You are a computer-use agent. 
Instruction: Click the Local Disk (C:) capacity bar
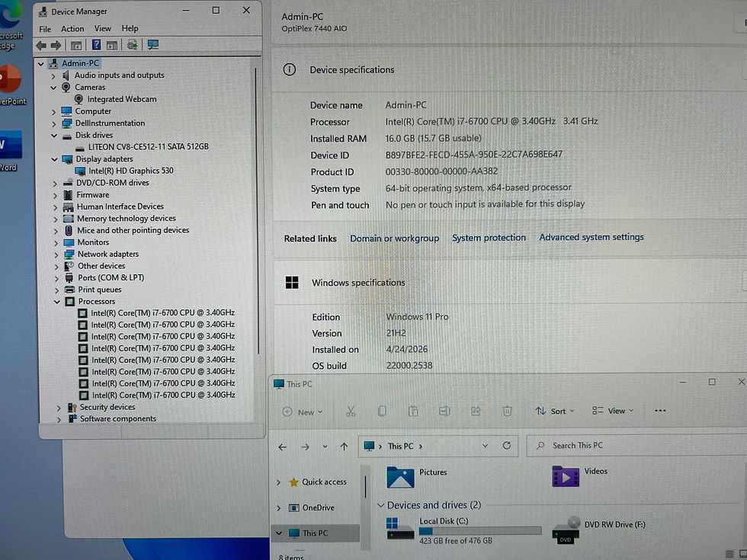pyautogui.click(x=479, y=531)
